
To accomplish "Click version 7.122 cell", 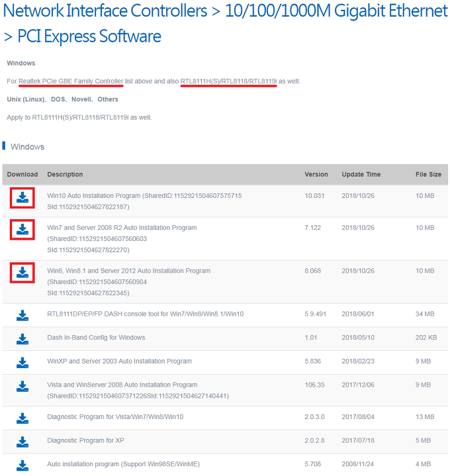I will [312, 228].
